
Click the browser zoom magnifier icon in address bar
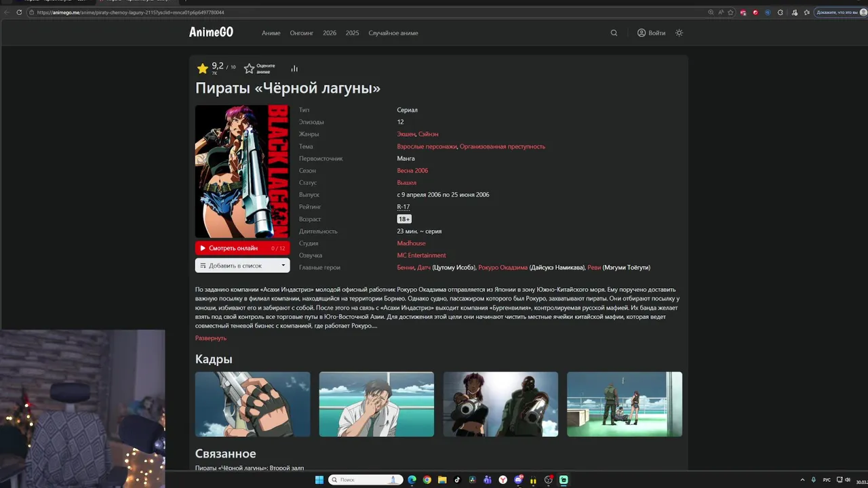pos(711,12)
